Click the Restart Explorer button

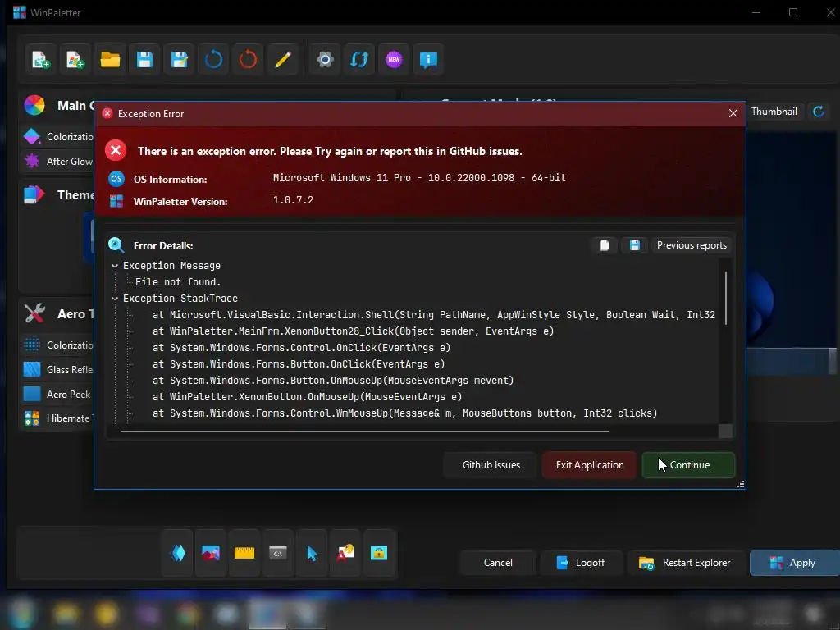pyautogui.click(x=685, y=563)
